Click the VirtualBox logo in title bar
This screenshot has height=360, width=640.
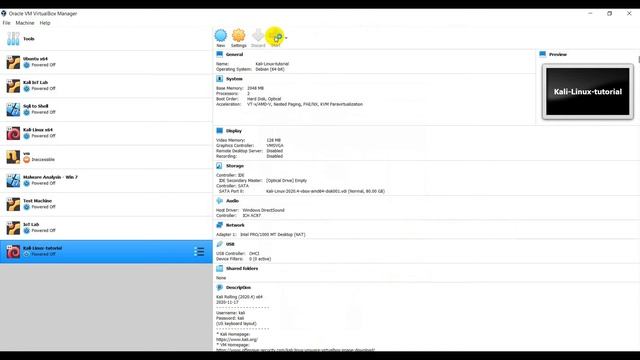(4, 13)
